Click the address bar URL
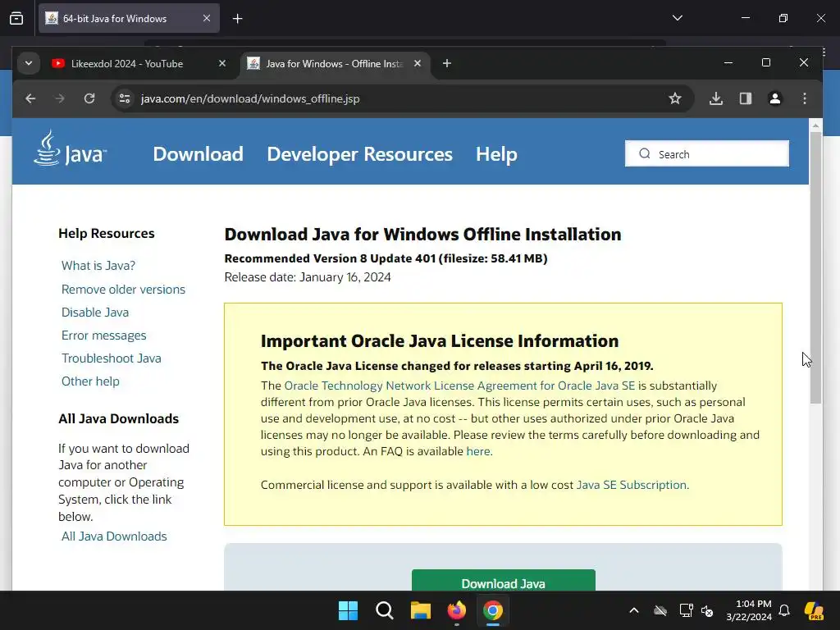The height and width of the screenshot is (630, 840). (250, 98)
